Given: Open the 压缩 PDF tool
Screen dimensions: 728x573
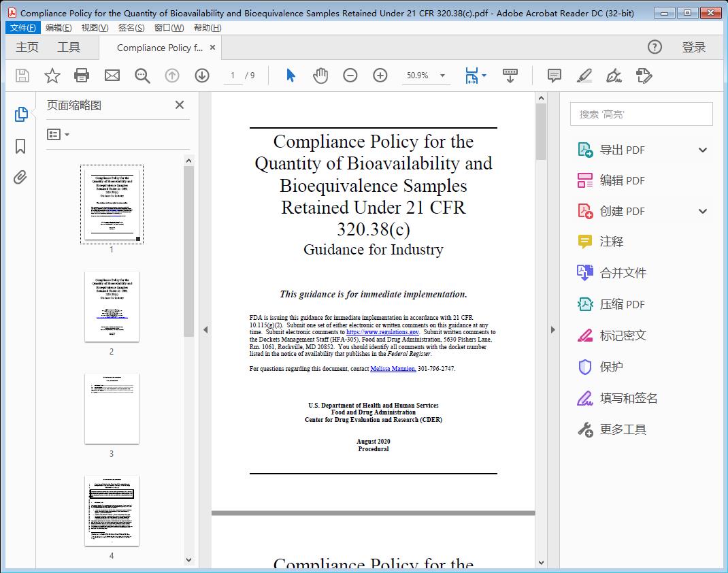Looking at the screenshot, I should pos(610,304).
